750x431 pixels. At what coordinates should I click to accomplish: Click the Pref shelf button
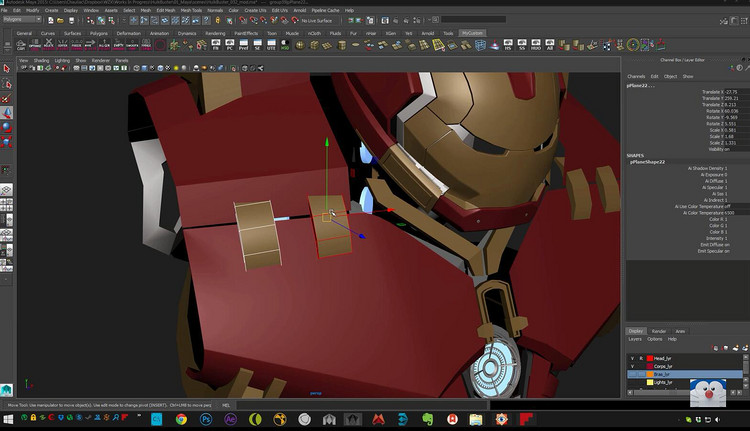[x=243, y=45]
